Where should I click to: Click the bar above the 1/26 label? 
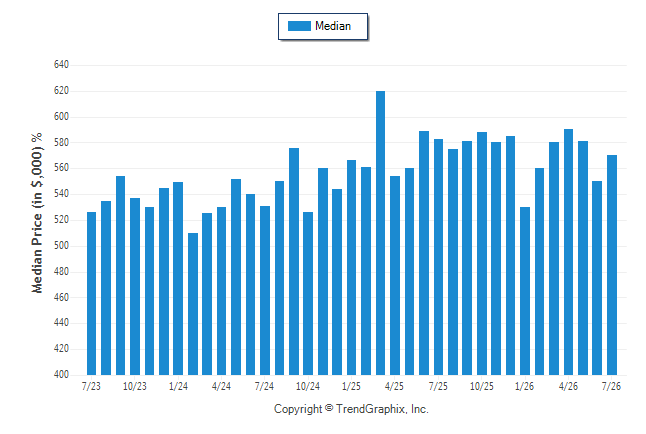coord(525,291)
